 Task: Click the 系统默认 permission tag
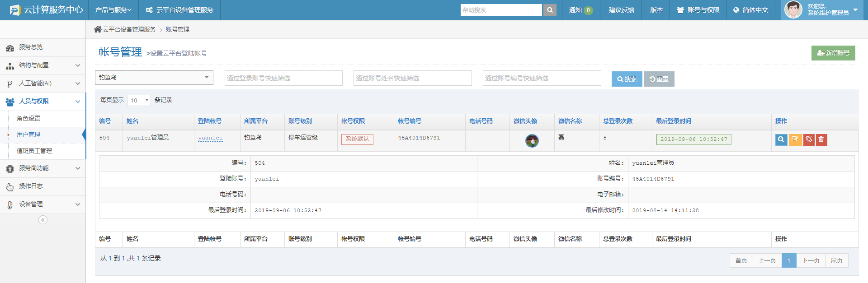[x=357, y=139]
